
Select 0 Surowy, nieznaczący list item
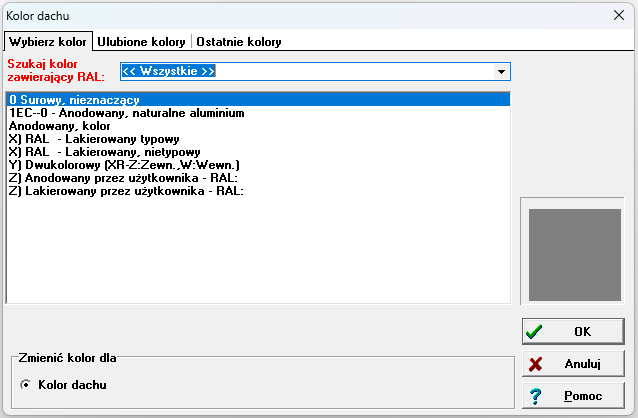(74, 100)
